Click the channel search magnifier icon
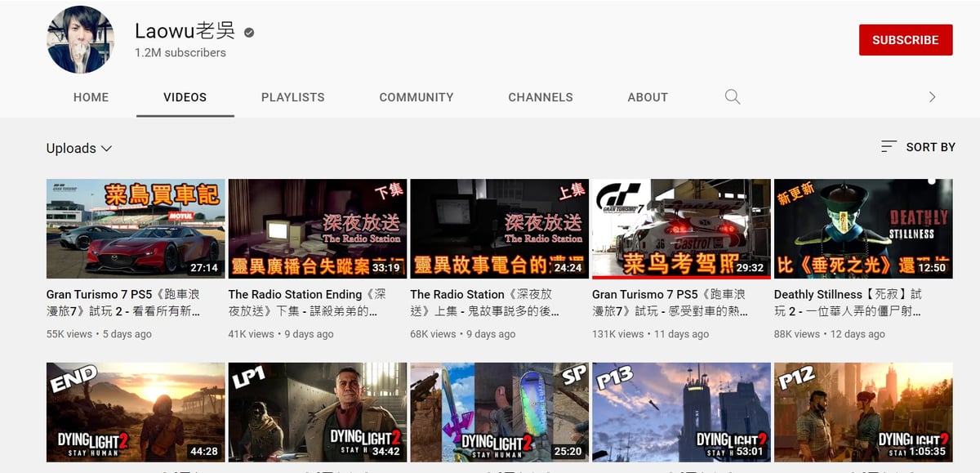 pos(733,97)
